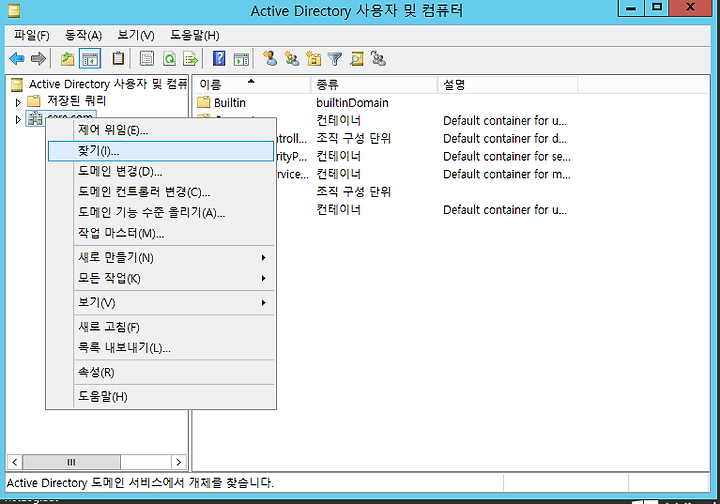Viewport: 720px width, 504px height.
Task: Open the 도움말(H) menu in menu bar
Action: (x=195, y=35)
